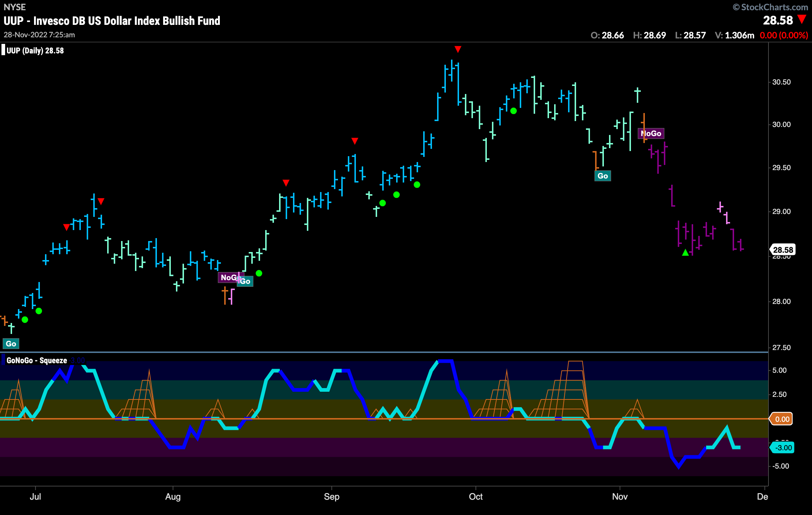The width and height of the screenshot is (812, 515).
Task: Click the 27.50 price axis label
Action: pyautogui.click(x=781, y=347)
